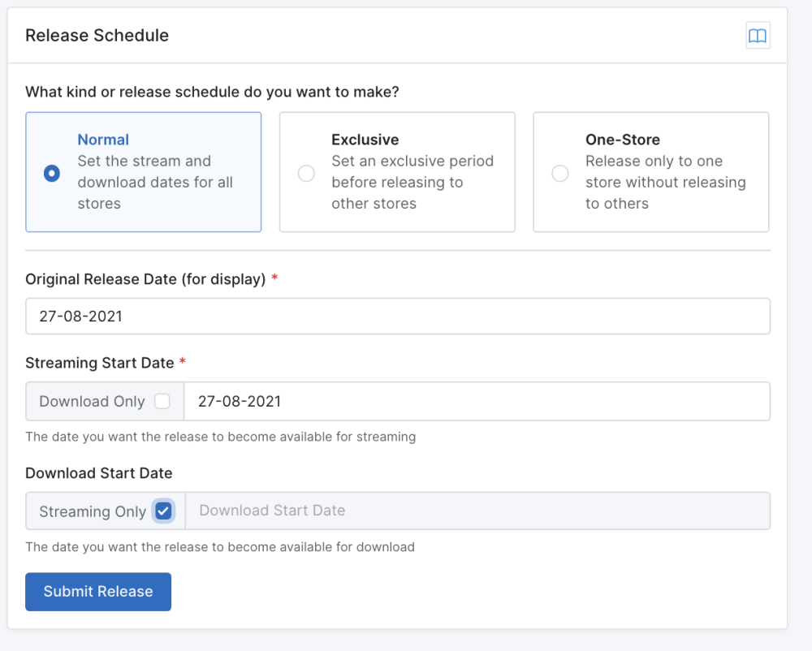Screen dimensions: 812x651
Task: Tick the Download Only checkbox
Action: point(162,401)
